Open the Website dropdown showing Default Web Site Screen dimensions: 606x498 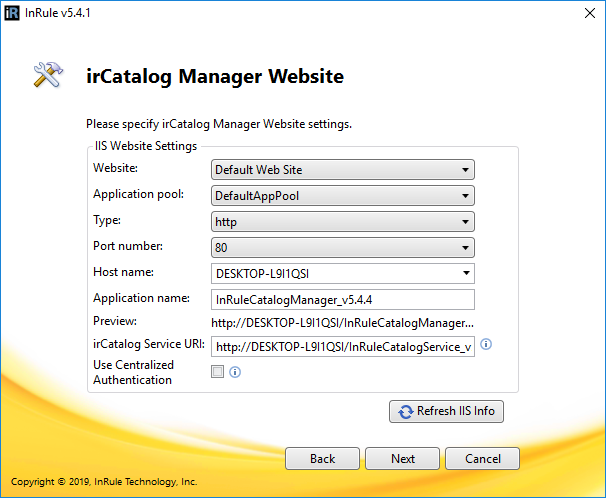343,170
